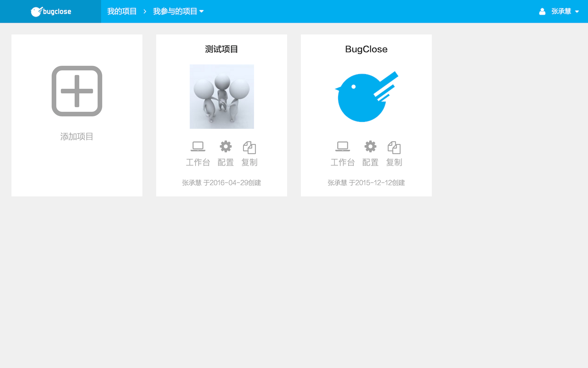Click the 测试项目 title text
The image size is (588, 368).
point(221,49)
